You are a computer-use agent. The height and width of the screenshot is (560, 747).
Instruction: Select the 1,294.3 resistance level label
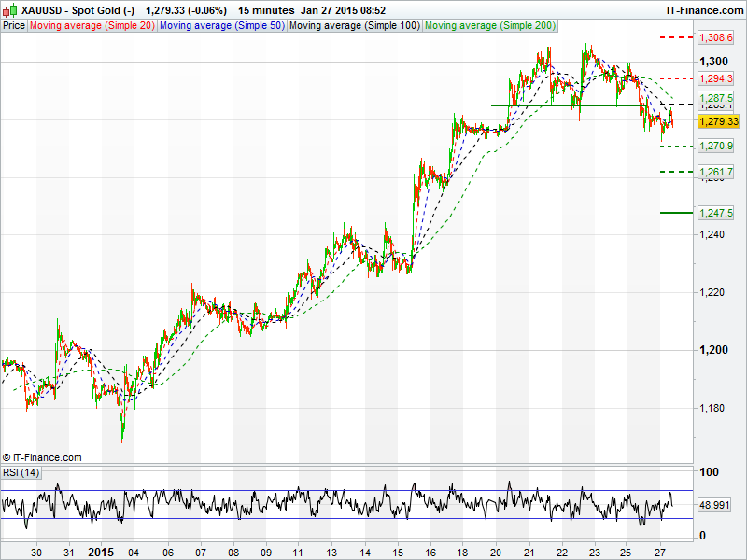716,79
